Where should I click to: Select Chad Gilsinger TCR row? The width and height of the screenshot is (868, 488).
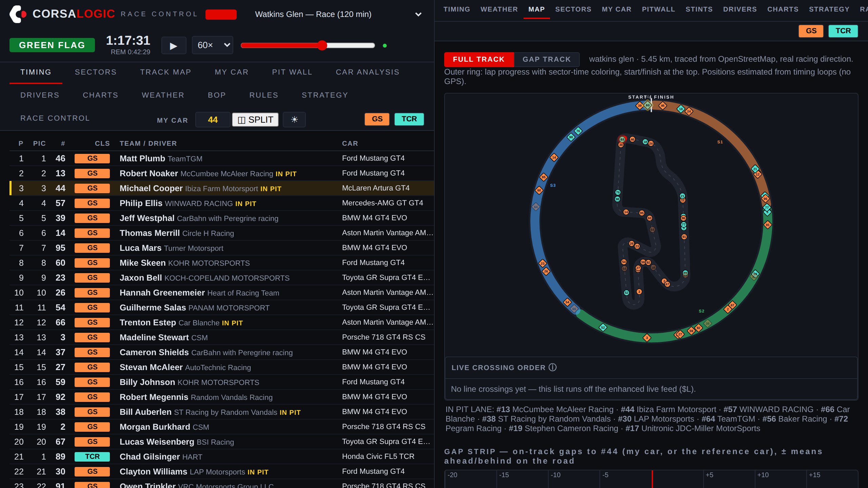(x=222, y=456)
